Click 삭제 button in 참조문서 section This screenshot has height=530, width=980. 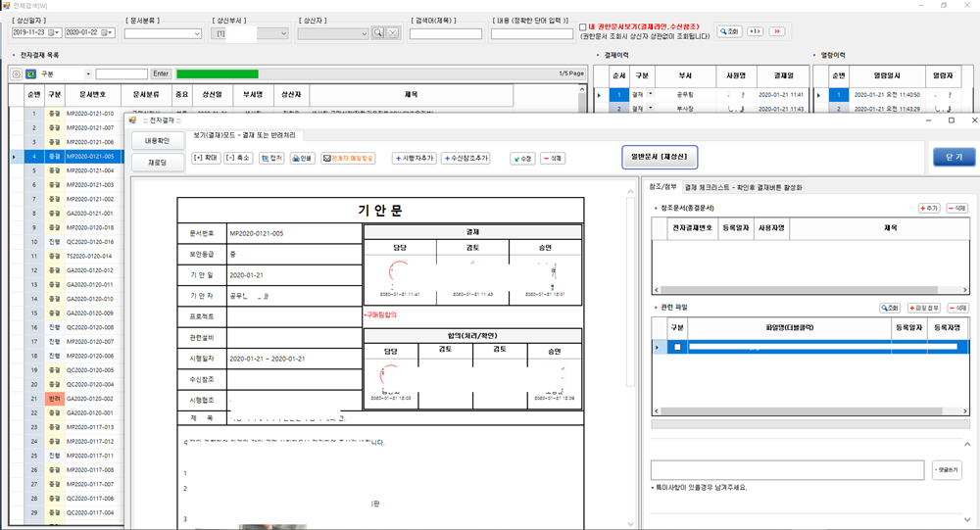956,208
